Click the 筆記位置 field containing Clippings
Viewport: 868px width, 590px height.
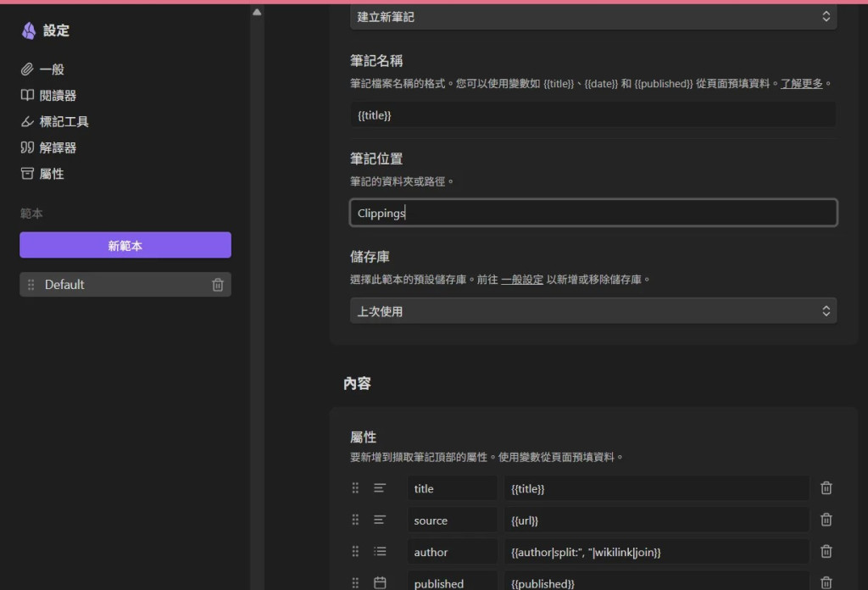tap(593, 213)
